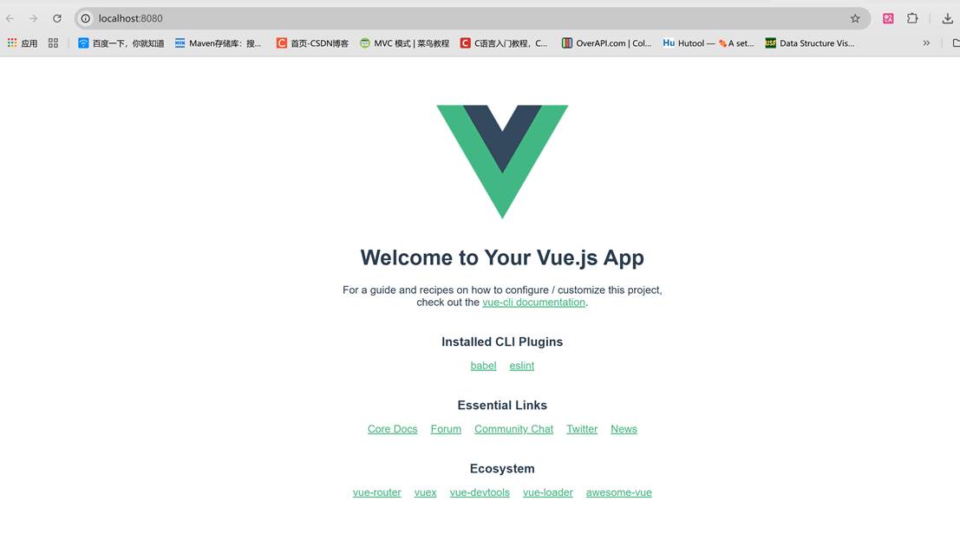Open the downloads icon in the toolbar

(x=947, y=18)
